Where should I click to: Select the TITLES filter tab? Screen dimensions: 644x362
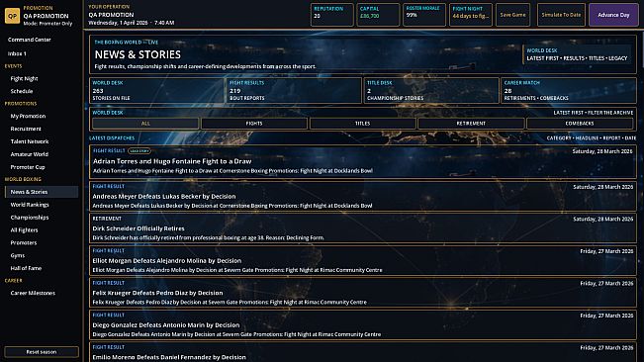(363, 123)
